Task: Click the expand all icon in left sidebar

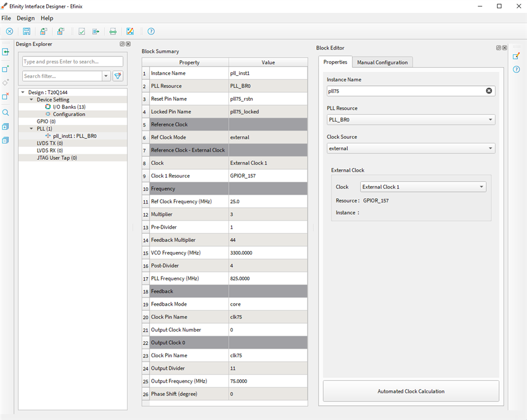Action: coord(6,127)
